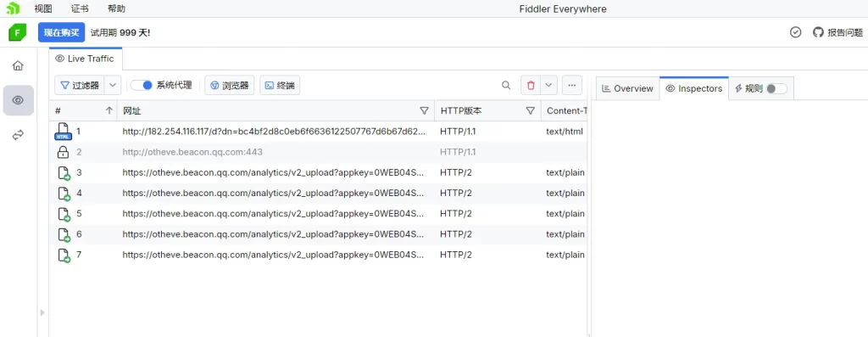The width and height of the screenshot is (868, 337).
Task: Open the Home sidebar icon
Action: click(18, 65)
